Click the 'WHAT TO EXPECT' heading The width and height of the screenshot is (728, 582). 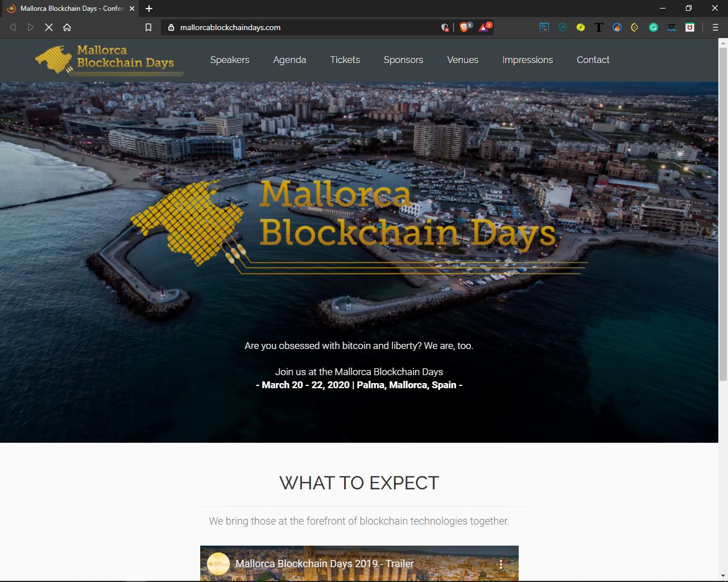point(359,483)
